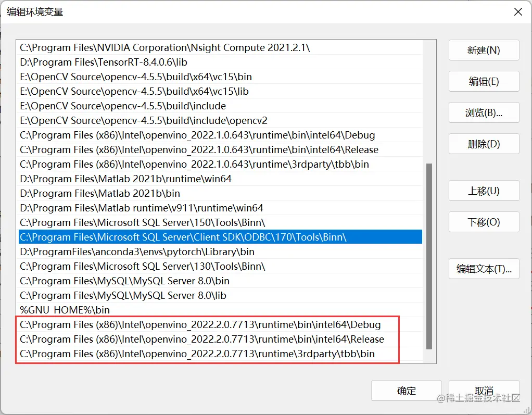Select openvino_2022.2.0.7713 3rdparty\tbb\bin path

tap(221, 354)
